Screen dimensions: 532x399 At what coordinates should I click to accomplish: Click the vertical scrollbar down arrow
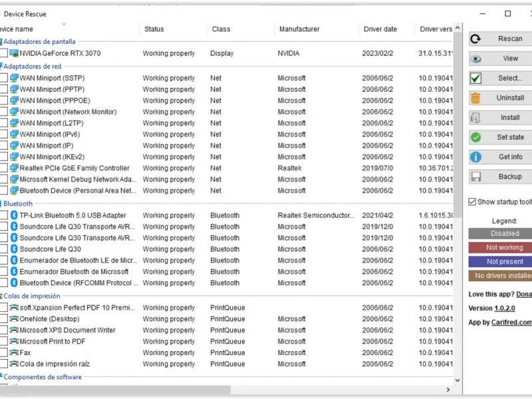458,380
